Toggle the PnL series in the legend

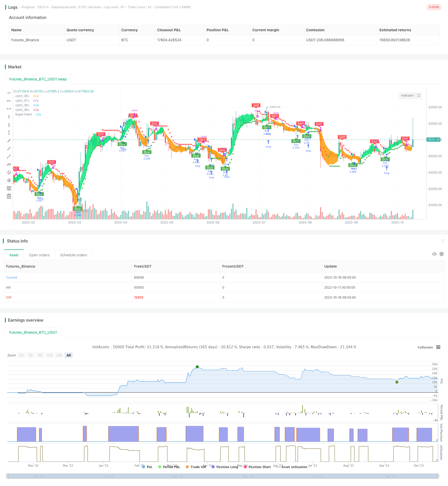[147, 467]
